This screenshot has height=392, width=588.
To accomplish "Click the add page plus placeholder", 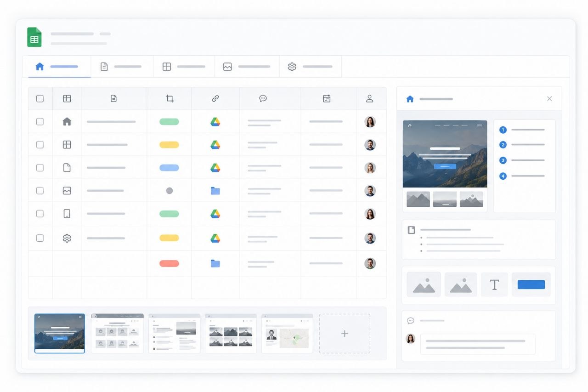I will pyautogui.click(x=345, y=334).
